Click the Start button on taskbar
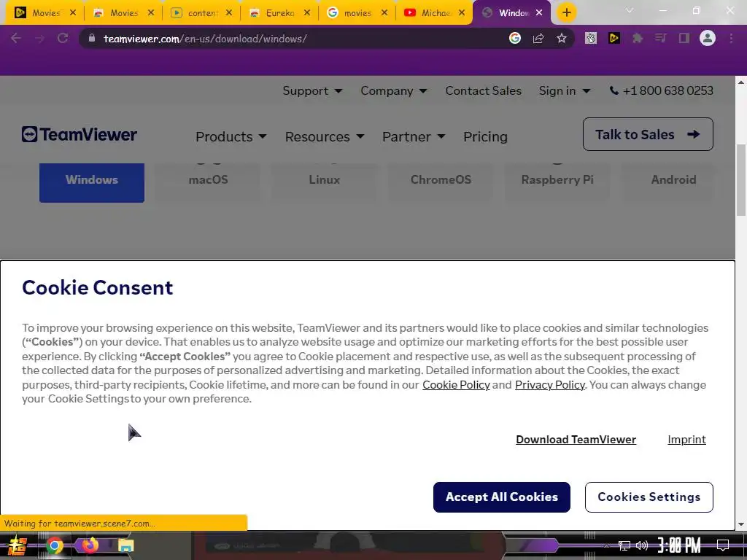 click(x=18, y=545)
